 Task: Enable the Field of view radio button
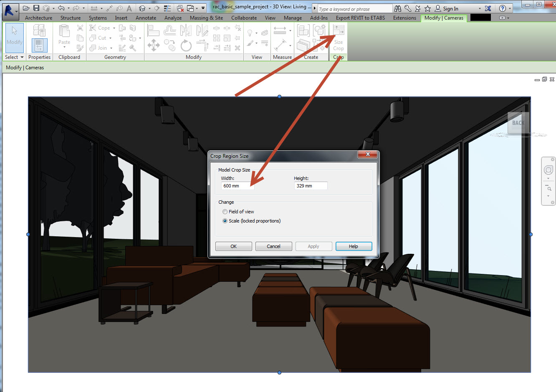pos(225,212)
